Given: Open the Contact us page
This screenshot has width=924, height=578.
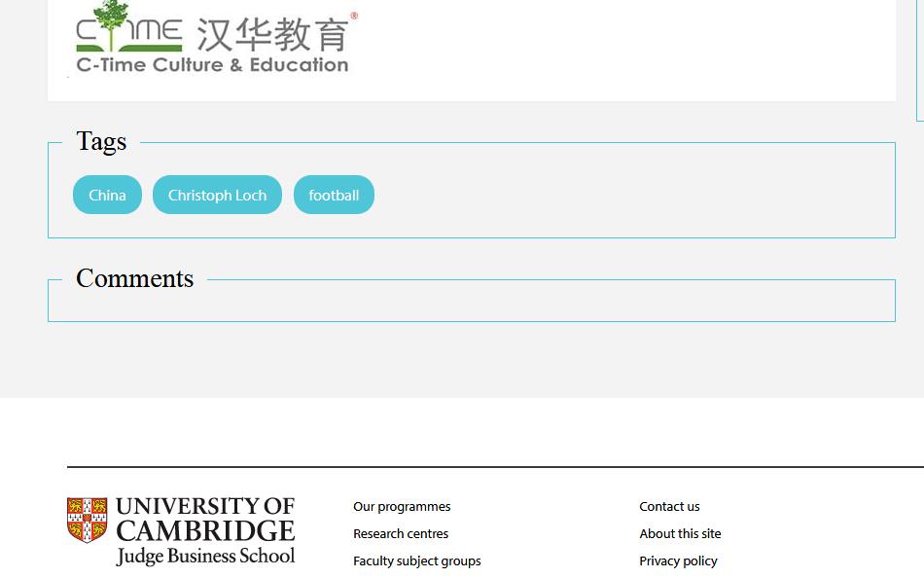Looking at the screenshot, I should tap(669, 506).
